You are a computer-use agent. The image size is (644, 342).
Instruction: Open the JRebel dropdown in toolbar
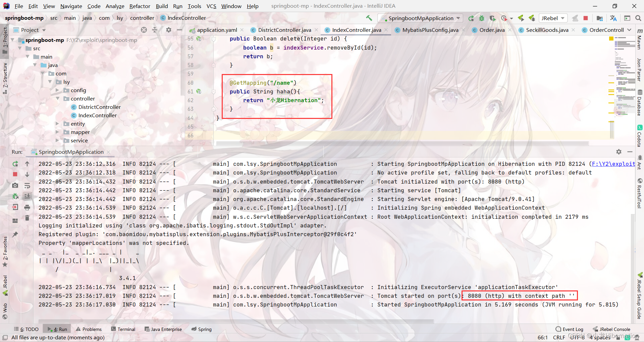[553, 18]
